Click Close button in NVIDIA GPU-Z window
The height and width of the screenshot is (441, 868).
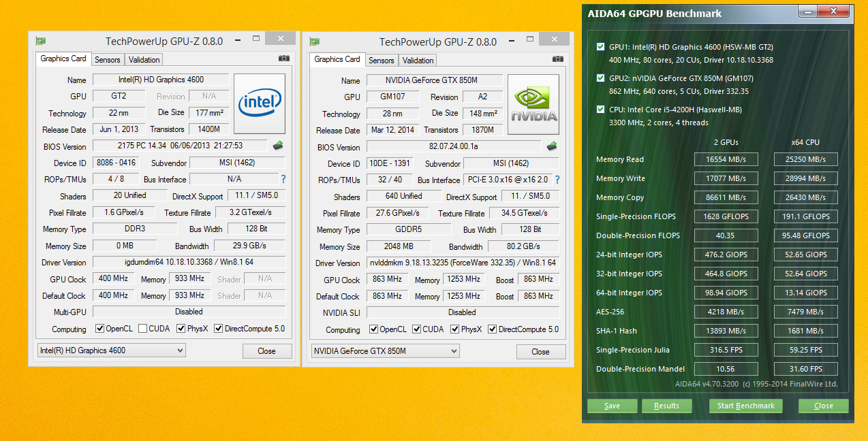(541, 352)
